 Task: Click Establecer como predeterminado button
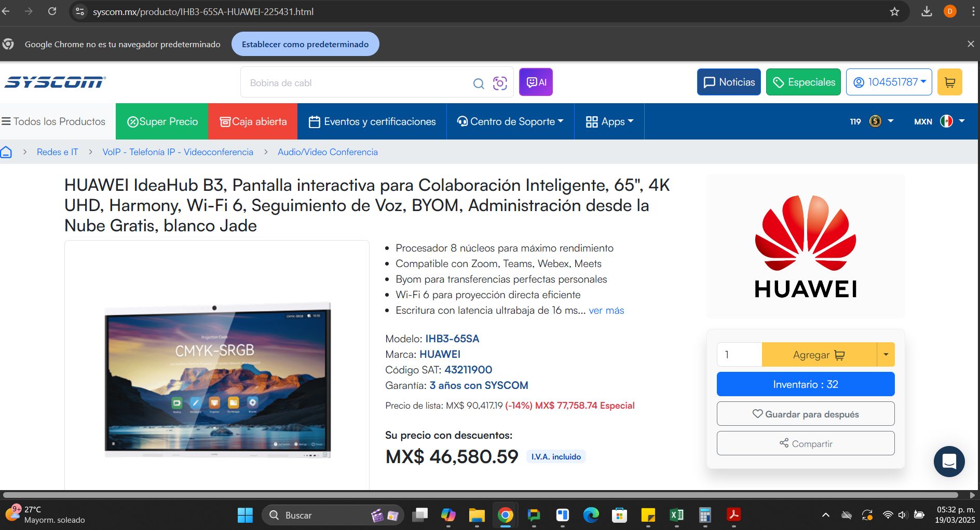[x=305, y=44]
